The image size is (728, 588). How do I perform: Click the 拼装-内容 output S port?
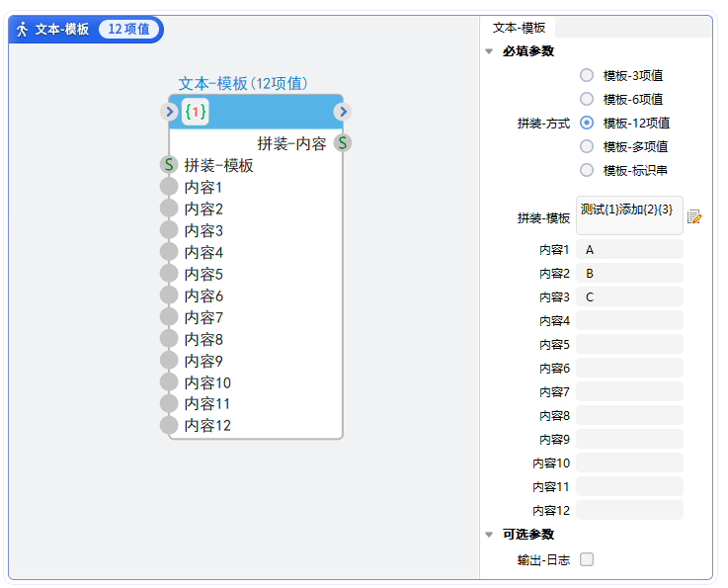coord(343,143)
